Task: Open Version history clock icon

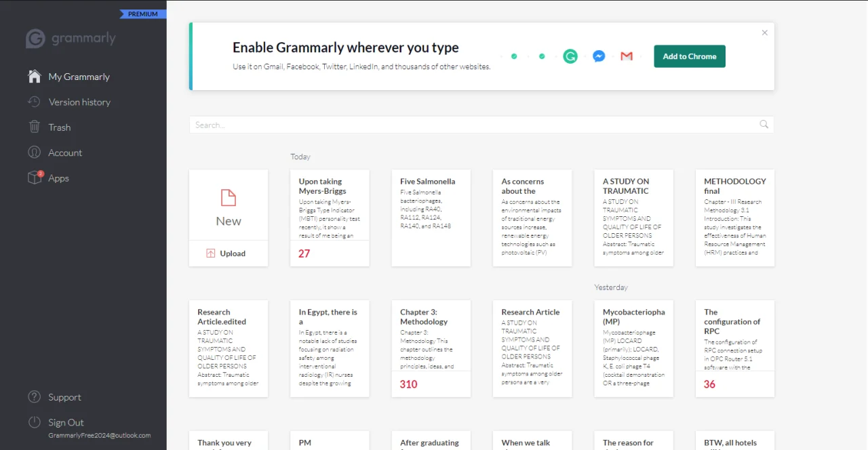Action: click(x=35, y=102)
